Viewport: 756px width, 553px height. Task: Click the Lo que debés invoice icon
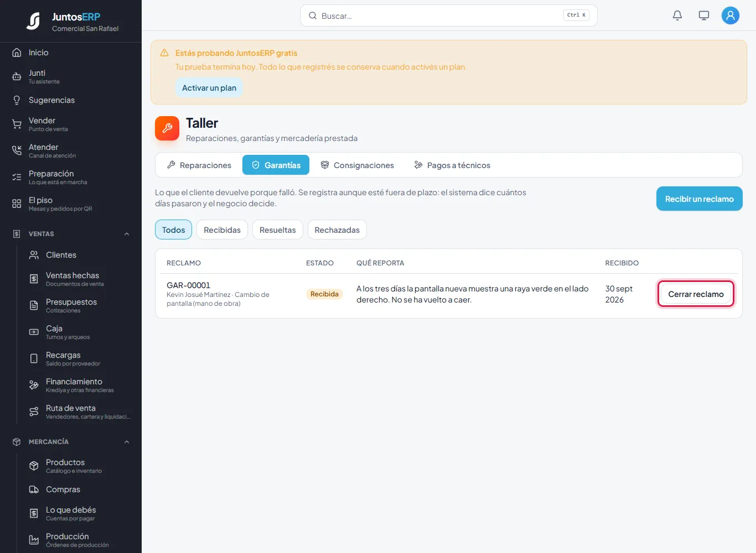coord(34,514)
